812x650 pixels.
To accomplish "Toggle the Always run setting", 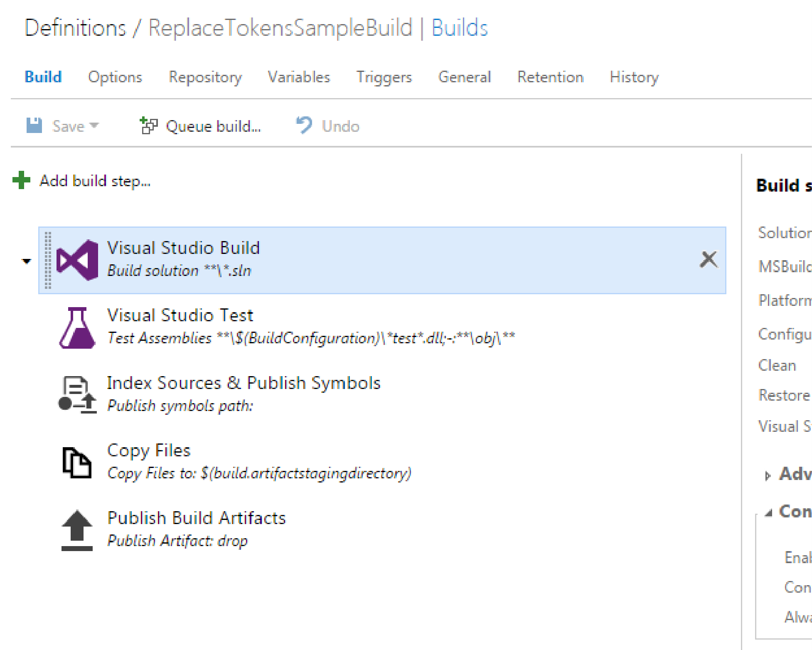I will pos(796,618).
